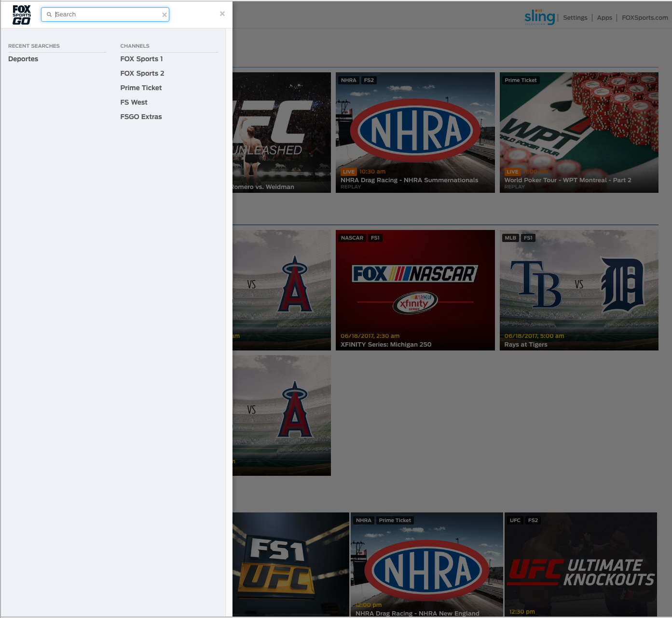Image resolution: width=672 pixels, height=618 pixels.
Task: Open the Rays at Tigers game card
Action: pyautogui.click(x=579, y=290)
